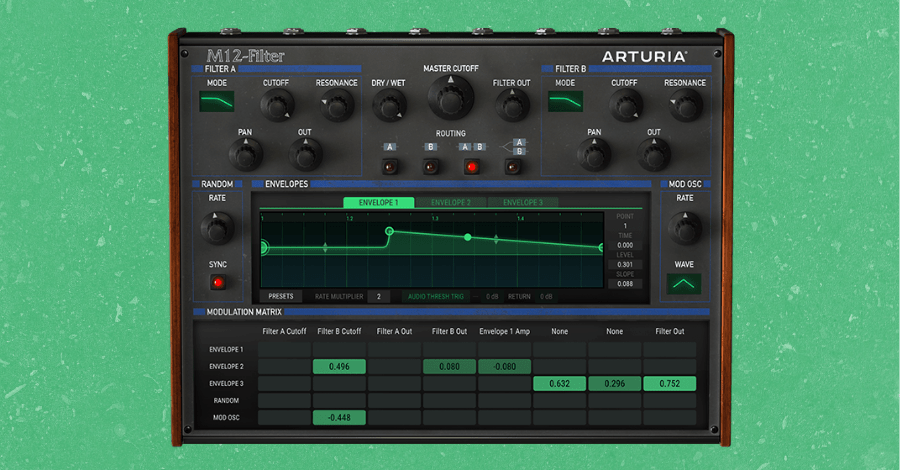Image resolution: width=900 pixels, height=470 pixels.
Task: Click the Random row label in matrix
Action: point(226,401)
